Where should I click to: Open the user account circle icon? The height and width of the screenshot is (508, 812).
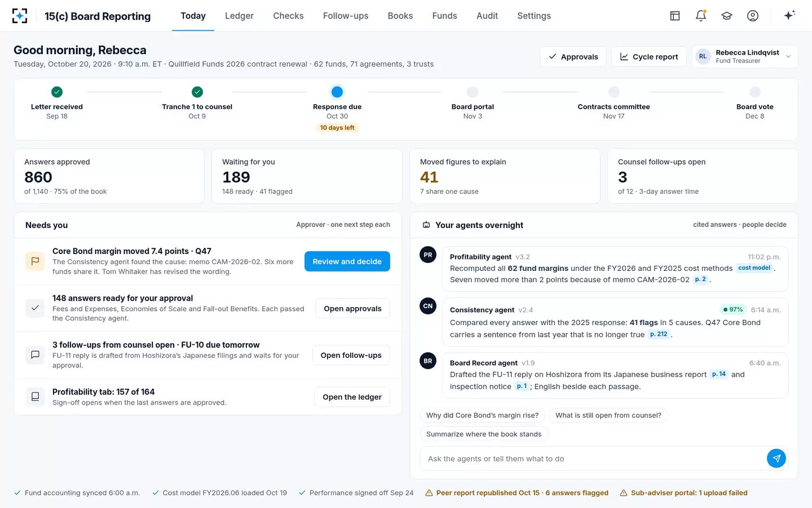point(753,16)
